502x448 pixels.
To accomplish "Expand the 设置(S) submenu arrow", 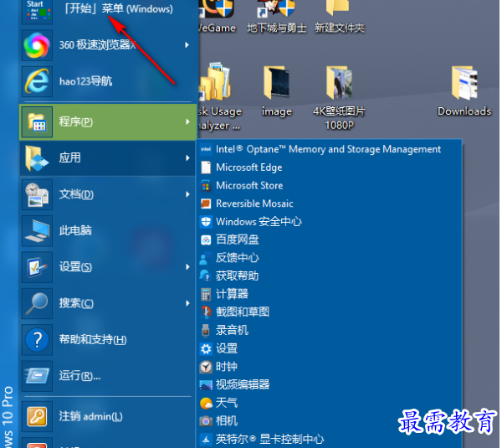I will click(x=187, y=267).
